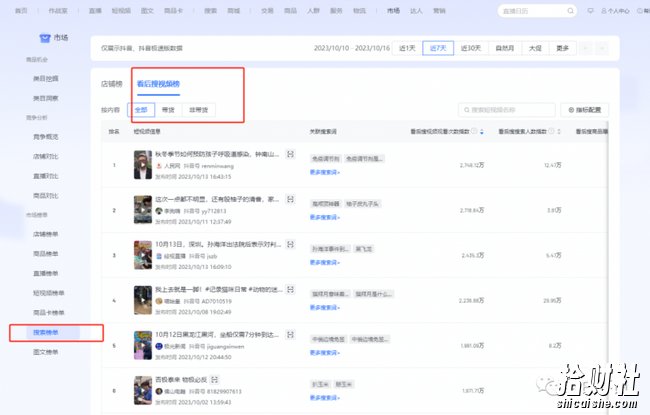Select the 全部 content filter
Screen dimensions: 650x415
(x=141, y=110)
